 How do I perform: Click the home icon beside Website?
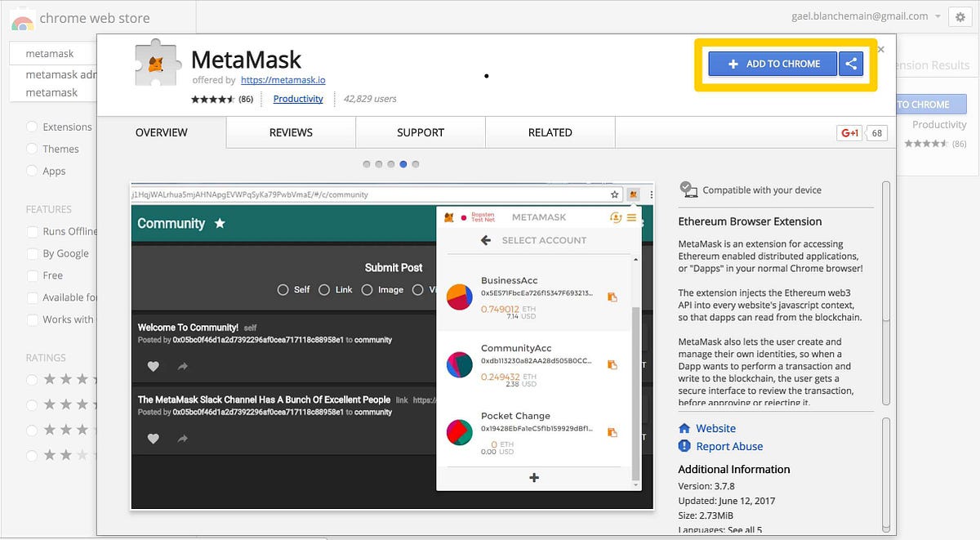tap(684, 427)
